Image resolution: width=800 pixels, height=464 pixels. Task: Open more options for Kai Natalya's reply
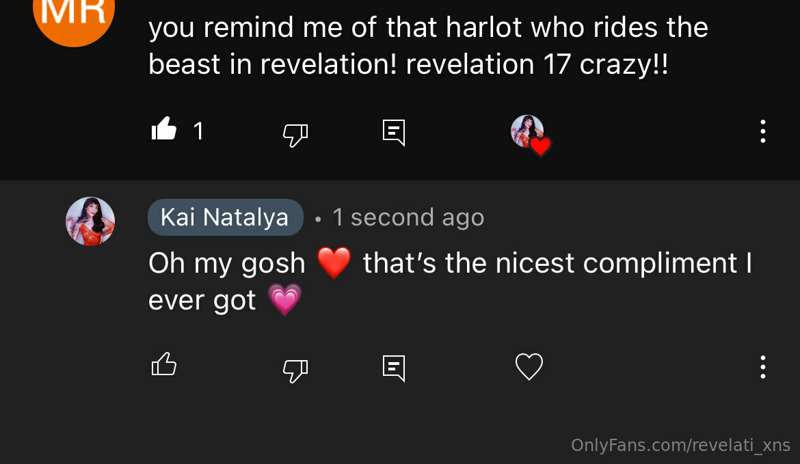(x=763, y=367)
